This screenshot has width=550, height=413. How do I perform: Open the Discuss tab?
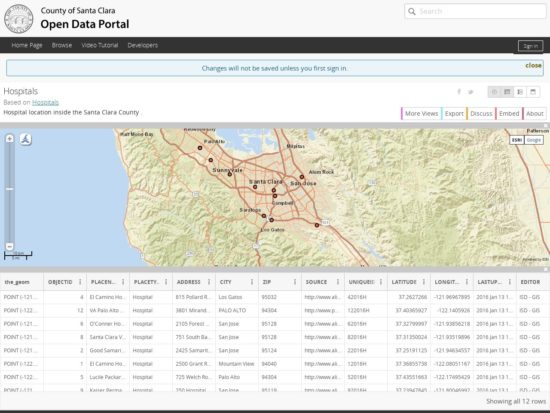pos(481,114)
